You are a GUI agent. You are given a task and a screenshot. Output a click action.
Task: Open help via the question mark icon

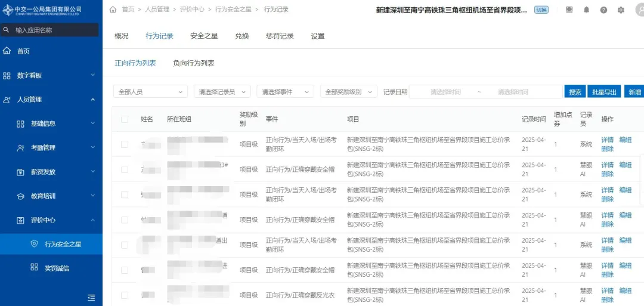click(x=603, y=10)
